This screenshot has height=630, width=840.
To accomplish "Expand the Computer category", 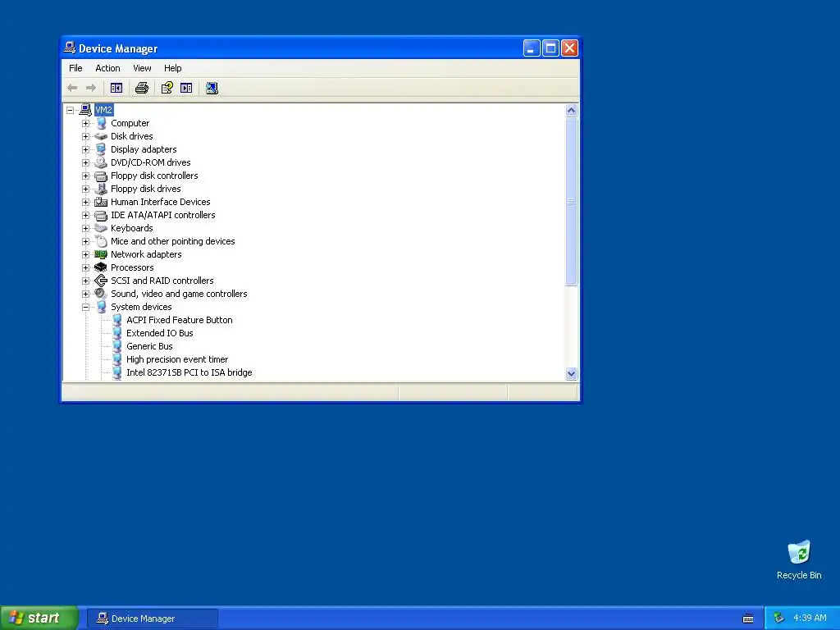I will [x=85, y=123].
